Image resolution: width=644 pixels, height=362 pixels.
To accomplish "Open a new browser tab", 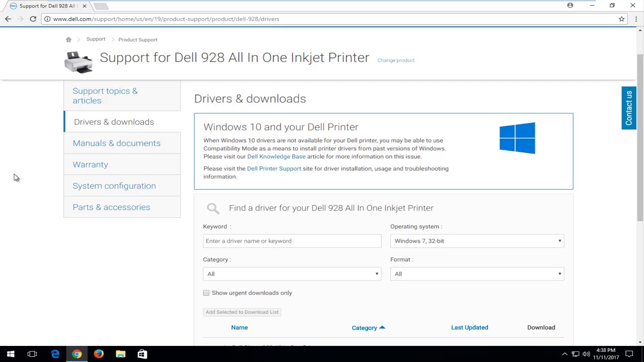I will tap(101, 6).
